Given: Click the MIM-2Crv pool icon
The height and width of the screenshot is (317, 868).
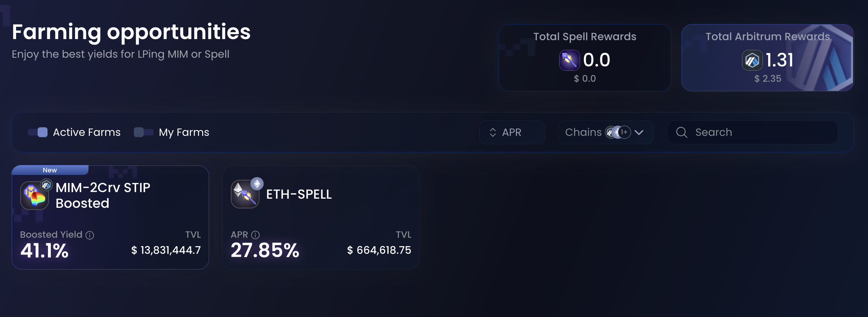Looking at the screenshot, I should (x=34, y=196).
